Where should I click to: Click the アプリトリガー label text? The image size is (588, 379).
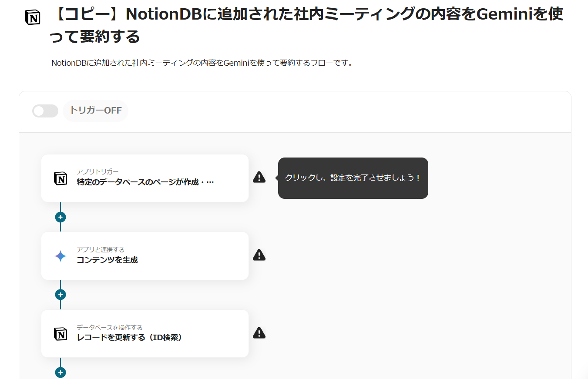tap(97, 172)
